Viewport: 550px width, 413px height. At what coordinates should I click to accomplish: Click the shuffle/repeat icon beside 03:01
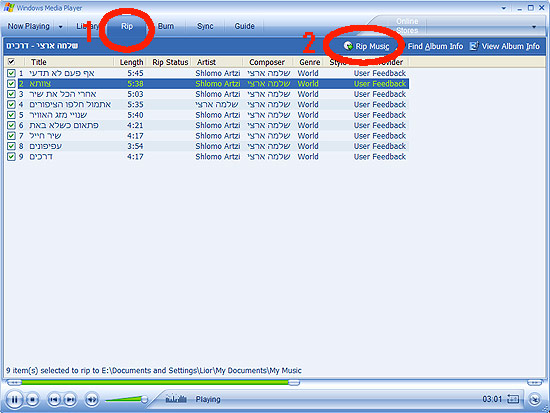(x=513, y=399)
